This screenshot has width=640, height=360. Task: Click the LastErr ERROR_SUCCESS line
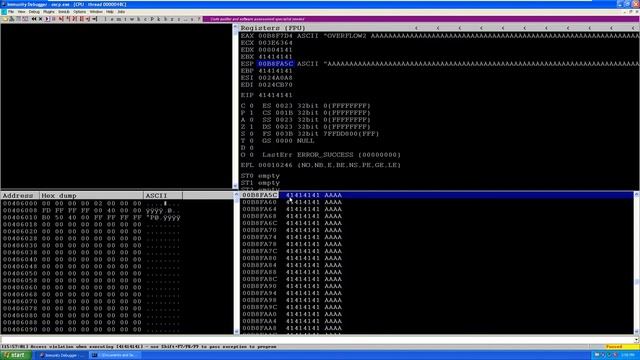[x=331, y=155]
